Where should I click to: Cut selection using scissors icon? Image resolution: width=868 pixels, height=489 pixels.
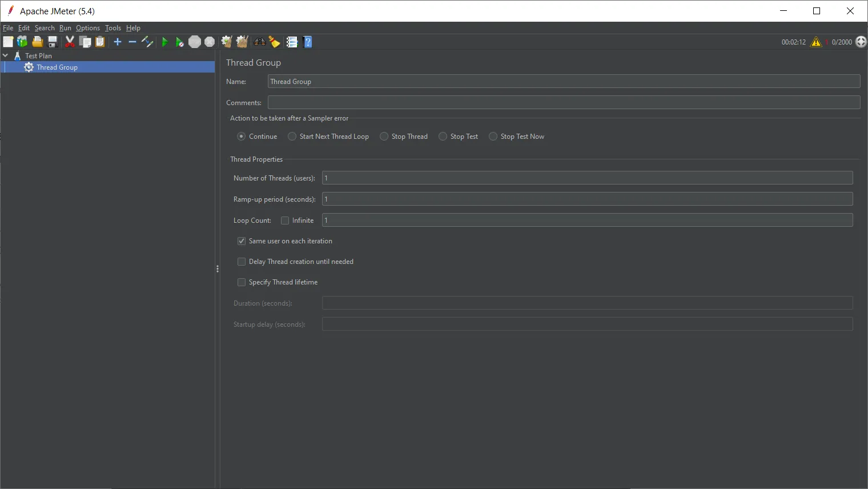click(x=70, y=42)
